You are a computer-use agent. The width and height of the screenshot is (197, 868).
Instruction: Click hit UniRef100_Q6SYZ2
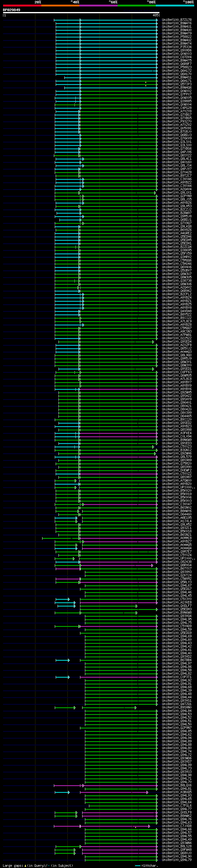coord(177,155)
